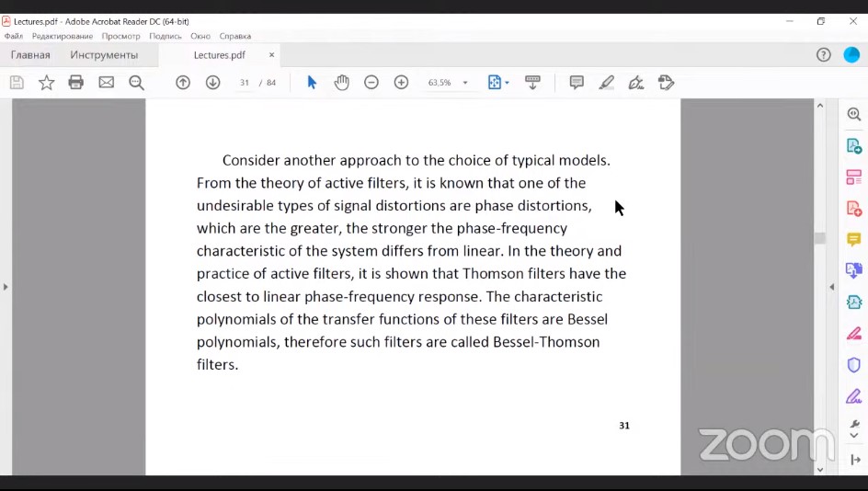The width and height of the screenshot is (868, 491).
Task: Go to next page arrow
Action: (x=212, y=83)
